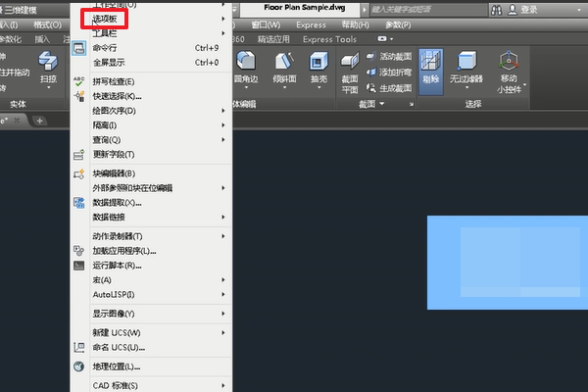Open the Format 格式(O) menu
This screenshot has height=392, width=588.
[47, 24]
